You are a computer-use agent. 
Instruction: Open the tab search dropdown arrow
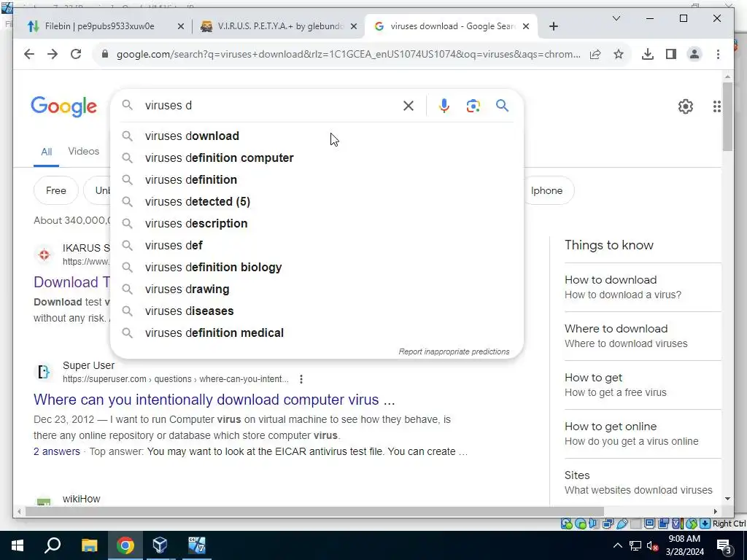(616, 18)
